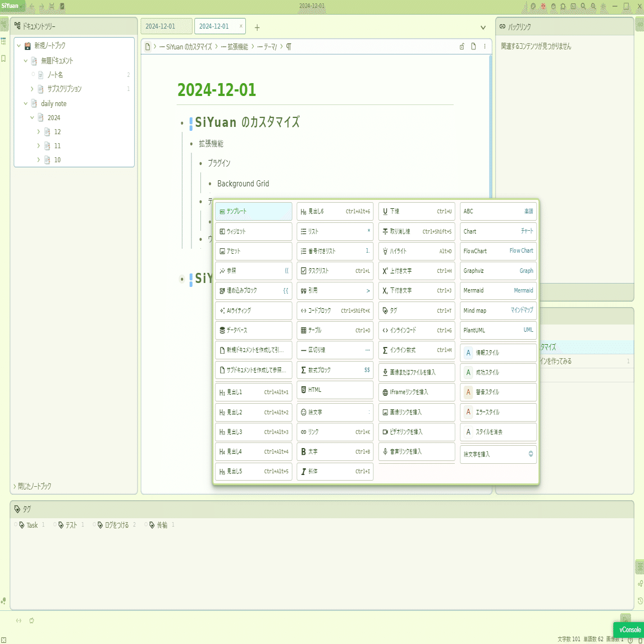The width and height of the screenshot is (644, 644).
Task: Click the editor vertical scrollbar
Action: click(x=490, y=127)
